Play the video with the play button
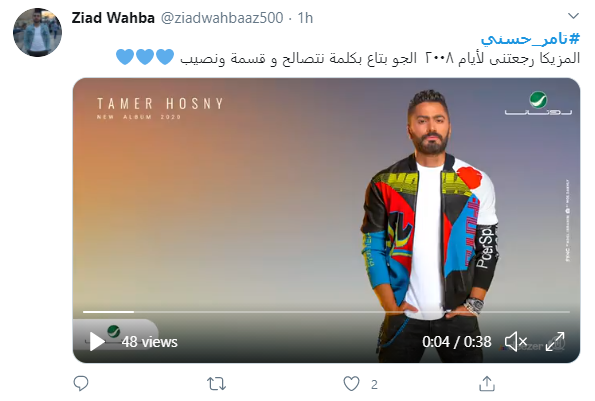Image resolution: width=595 pixels, height=401 pixels. (97, 341)
